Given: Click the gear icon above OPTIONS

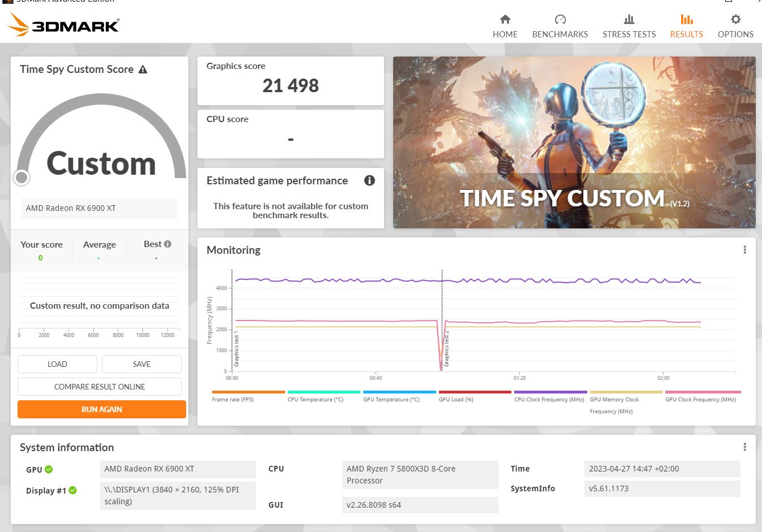Looking at the screenshot, I should coord(735,19).
